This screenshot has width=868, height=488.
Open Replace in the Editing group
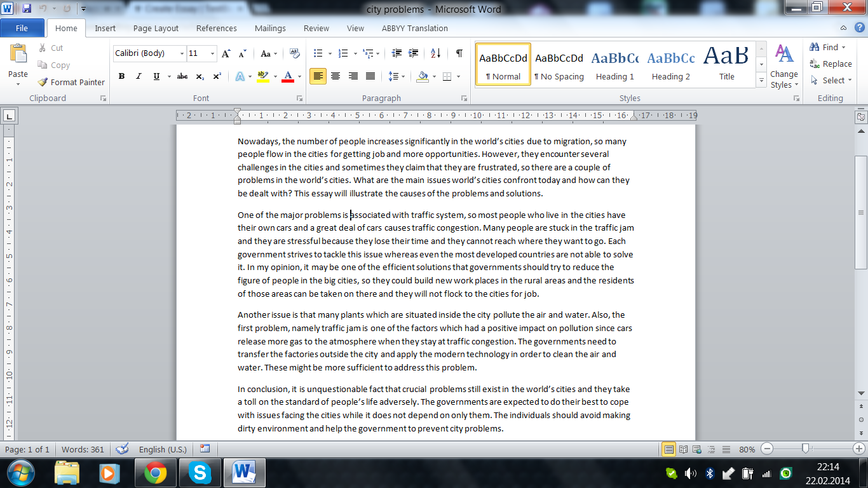[831, 64]
